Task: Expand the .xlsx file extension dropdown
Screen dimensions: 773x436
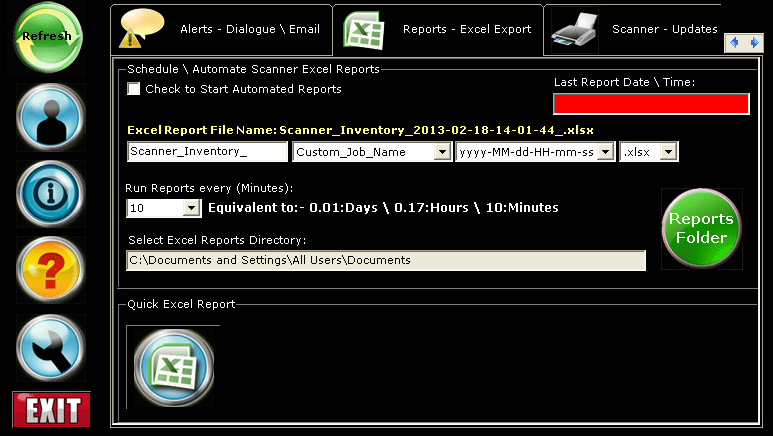Action: click(669, 152)
